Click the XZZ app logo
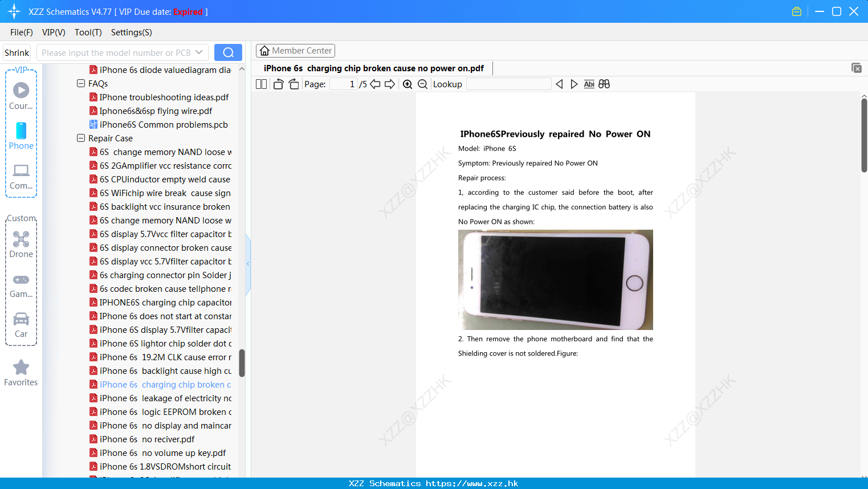The image size is (868, 489). tap(14, 11)
